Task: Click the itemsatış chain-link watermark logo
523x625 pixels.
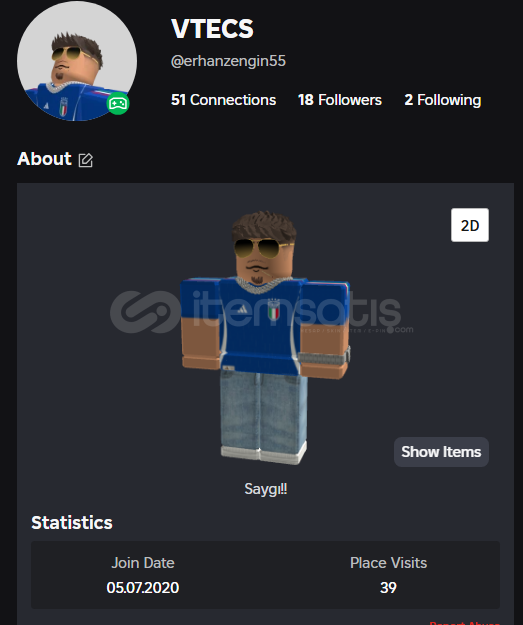Action: (145, 312)
